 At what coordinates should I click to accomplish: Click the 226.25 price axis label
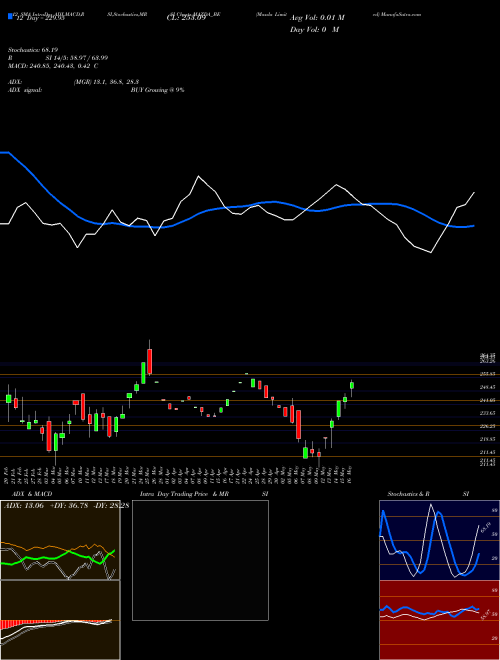[x=488, y=426]
